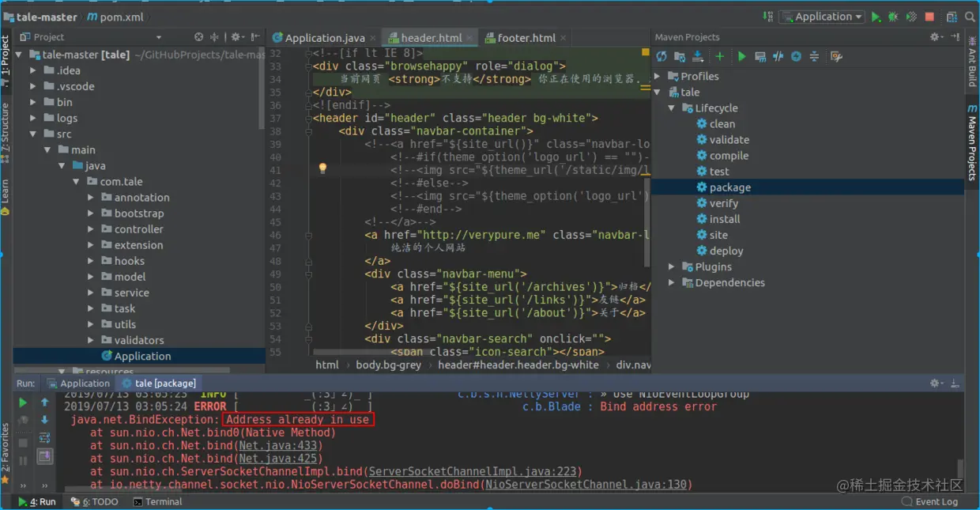Click the intention light bulb in the editor gutter
The width and height of the screenshot is (980, 510).
pos(322,168)
